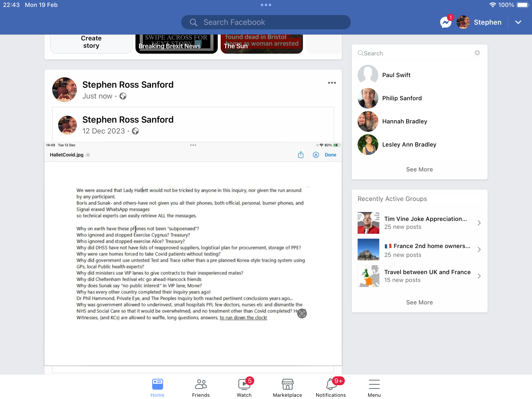Open shared post author name dated 12 Dec 2023
Image resolution: width=532 pixels, height=399 pixels.
(128, 119)
